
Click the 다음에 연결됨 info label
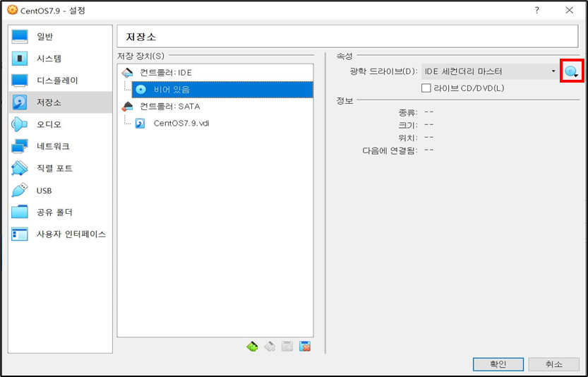(x=390, y=151)
